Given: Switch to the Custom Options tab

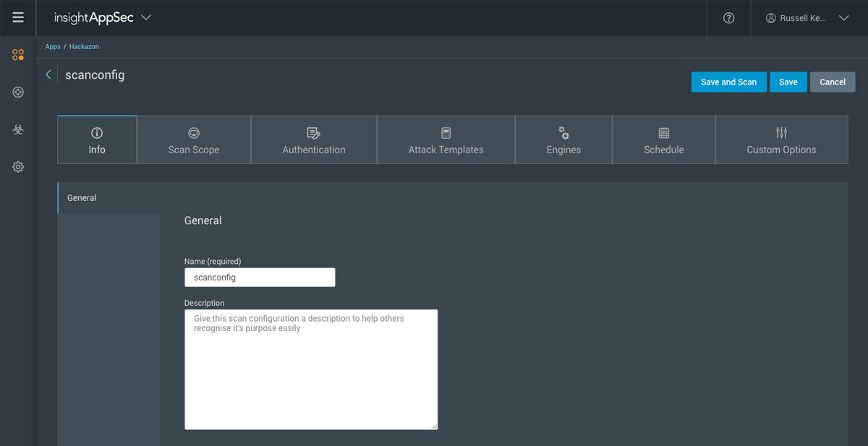Looking at the screenshot, I should (781, 140).
